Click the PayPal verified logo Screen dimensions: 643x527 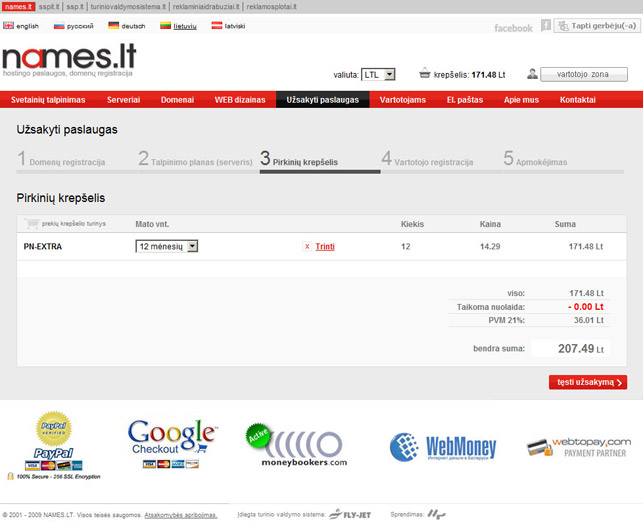click(x=54, y=440)
